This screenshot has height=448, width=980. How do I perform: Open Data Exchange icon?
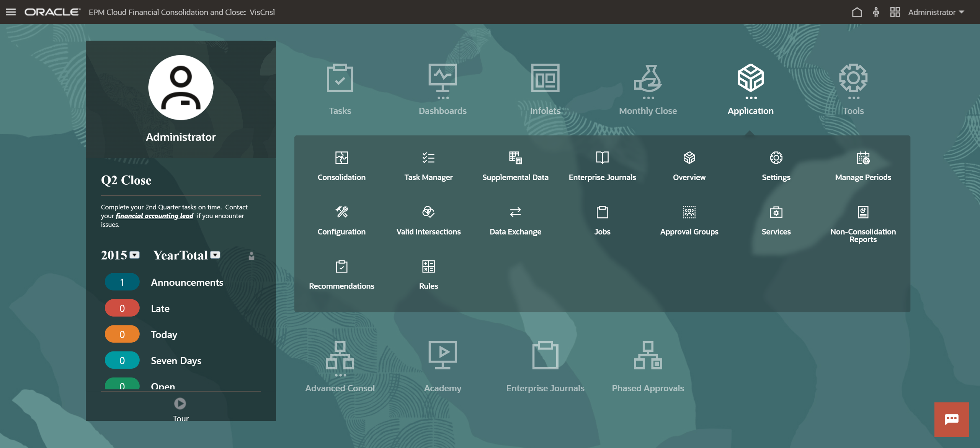[x=515, y=212]
